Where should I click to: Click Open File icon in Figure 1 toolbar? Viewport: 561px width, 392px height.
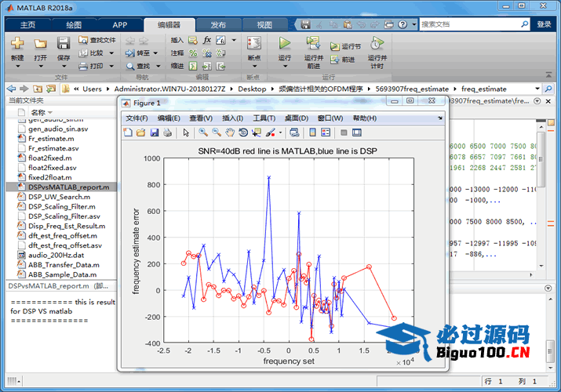[x=141, y=132]
